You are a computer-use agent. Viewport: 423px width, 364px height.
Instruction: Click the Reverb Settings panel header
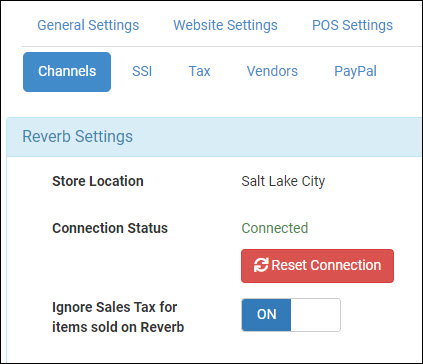point(214,137)
